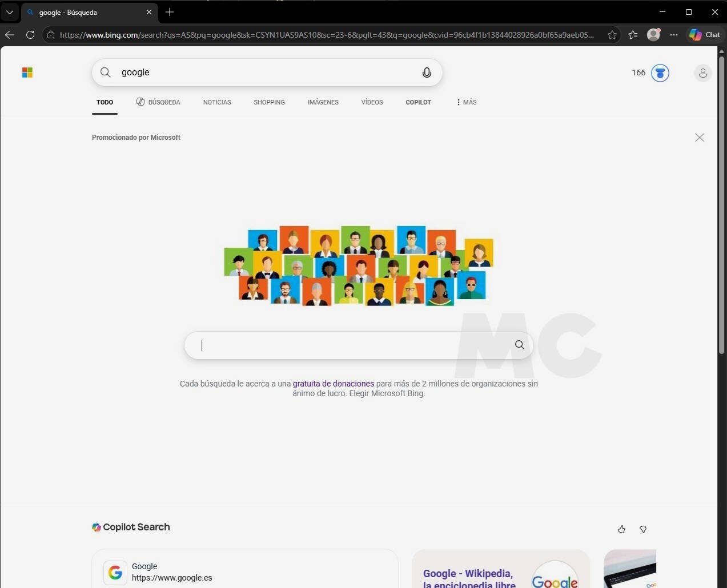The image size is (727, 588).
Task: Switch to the BÚSQUEDA tab
Action: click(158, 102)
